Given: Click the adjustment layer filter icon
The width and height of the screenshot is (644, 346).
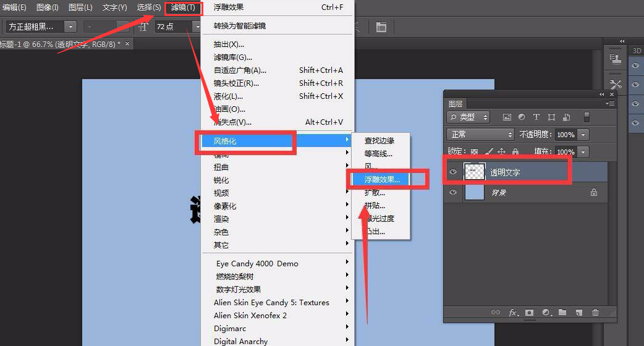Looking at the screenshot, I should coord(522,117).
